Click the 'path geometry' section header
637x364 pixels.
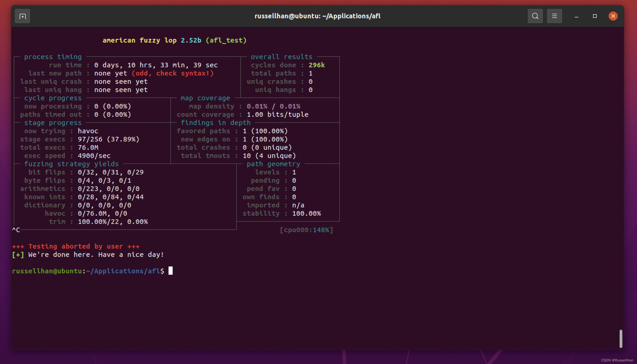point(273,164)
